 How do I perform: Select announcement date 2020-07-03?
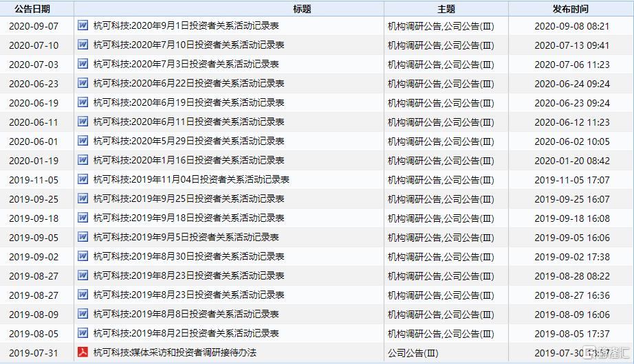[34, 65]
